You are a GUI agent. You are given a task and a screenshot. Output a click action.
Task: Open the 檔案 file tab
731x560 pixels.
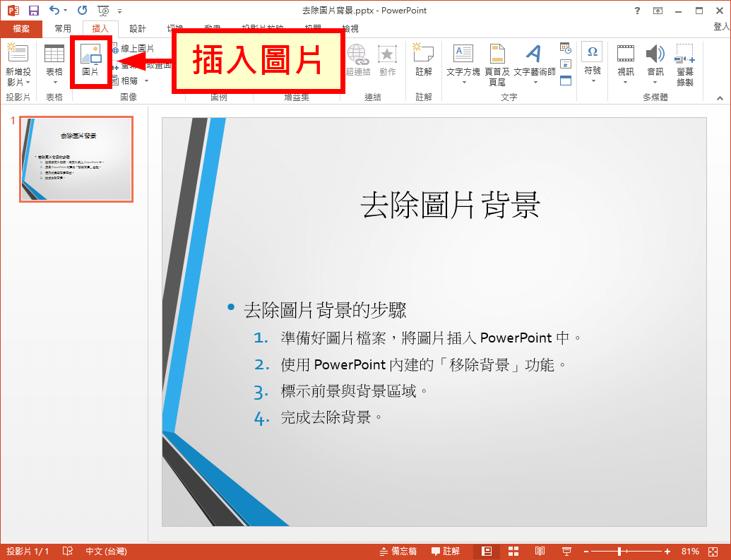click(21, 29)
